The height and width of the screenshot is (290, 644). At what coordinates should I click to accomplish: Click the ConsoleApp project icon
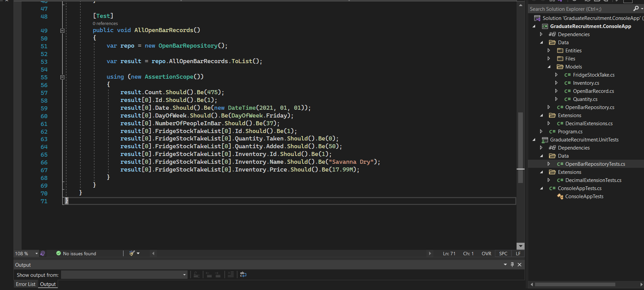tap(545, 26)
